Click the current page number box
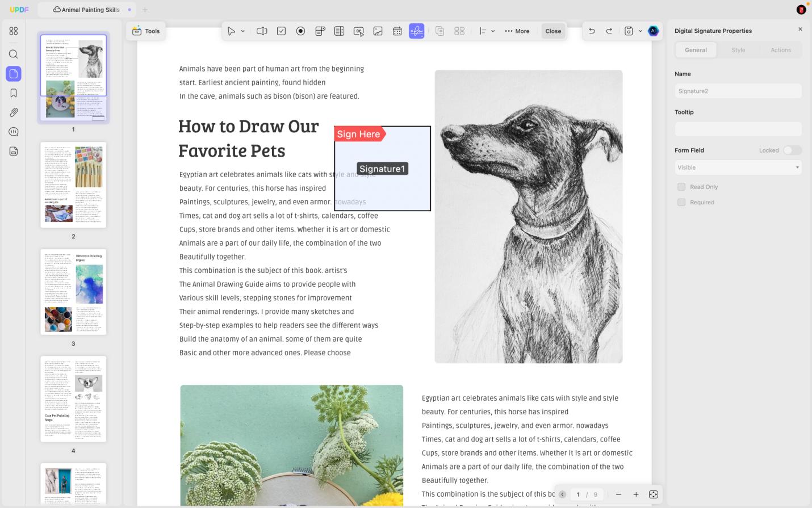812x508 pixels. (578, 494)
